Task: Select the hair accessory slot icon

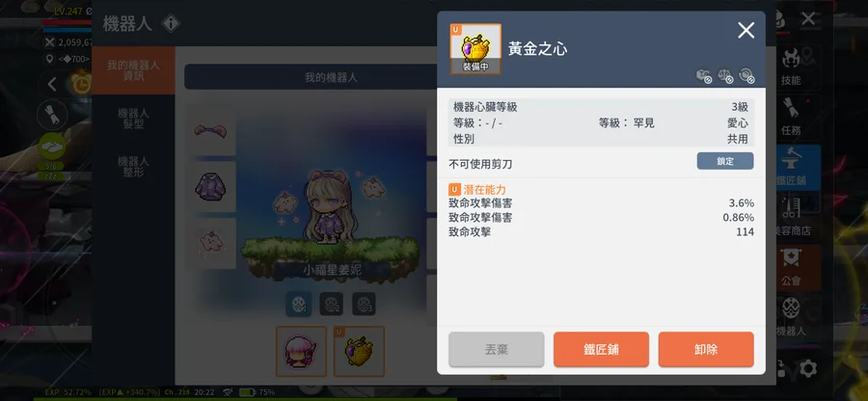Action: coord(210,132)
